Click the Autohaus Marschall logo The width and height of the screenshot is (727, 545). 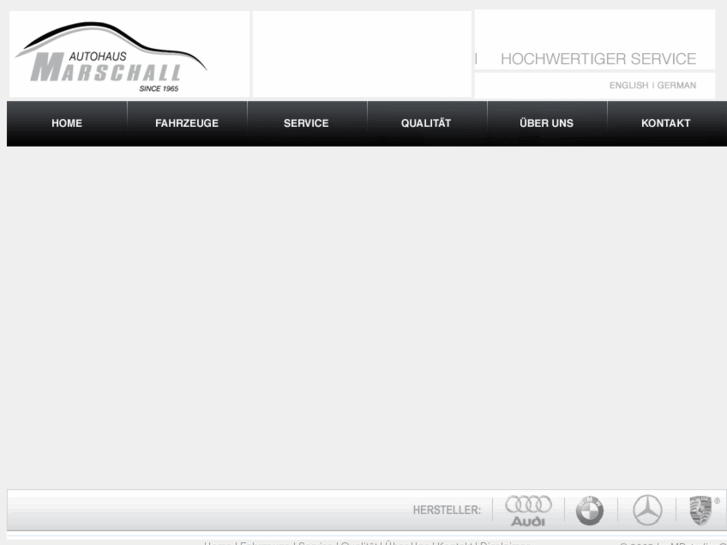pyautogui.click(x=111, y=57)
